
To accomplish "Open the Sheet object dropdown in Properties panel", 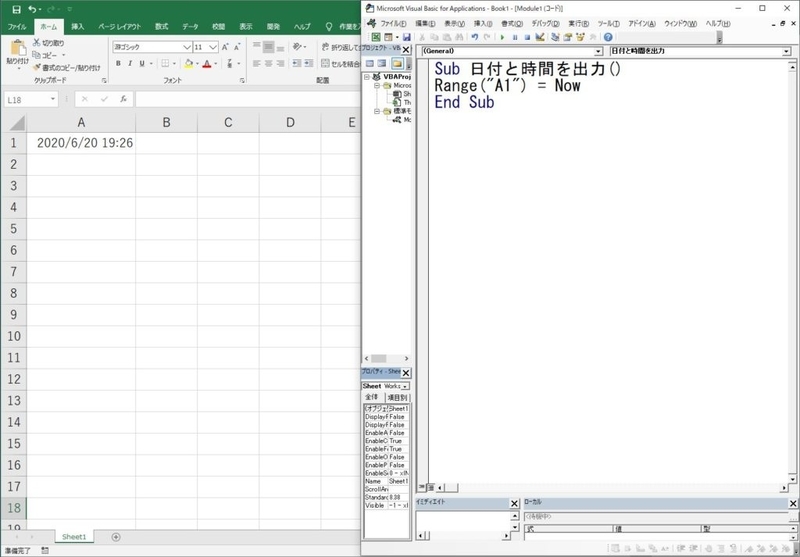I will pos(405,386).
